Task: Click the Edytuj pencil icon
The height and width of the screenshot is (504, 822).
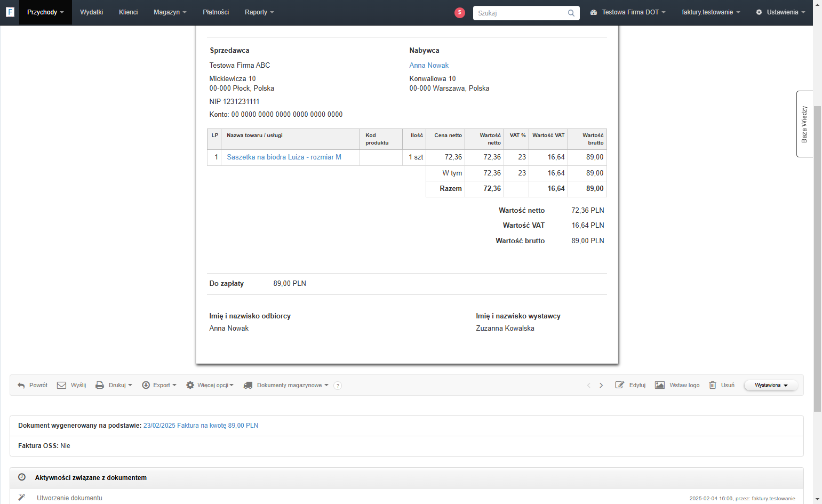Action: (619, 385)
